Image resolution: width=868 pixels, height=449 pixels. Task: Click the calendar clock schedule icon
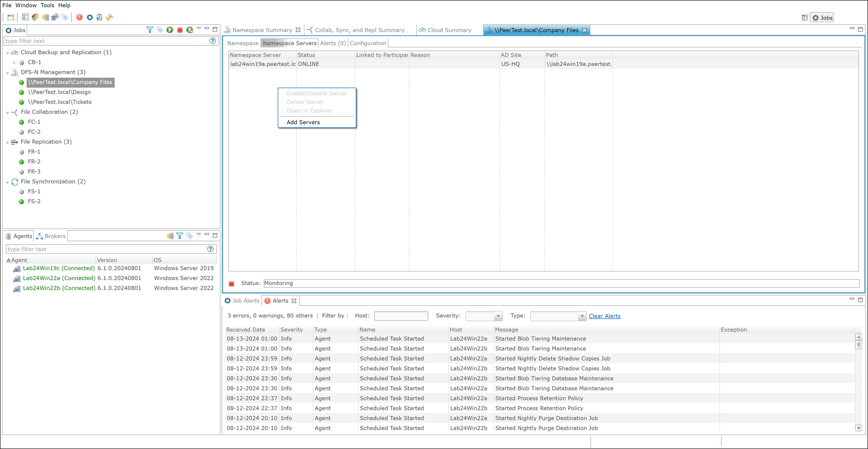[x=55, y=17]
